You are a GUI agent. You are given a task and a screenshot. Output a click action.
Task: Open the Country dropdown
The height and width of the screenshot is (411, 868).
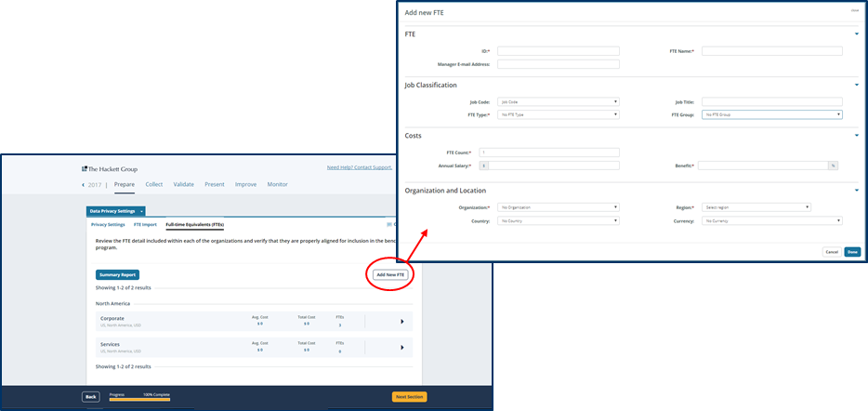click(558, 220)
